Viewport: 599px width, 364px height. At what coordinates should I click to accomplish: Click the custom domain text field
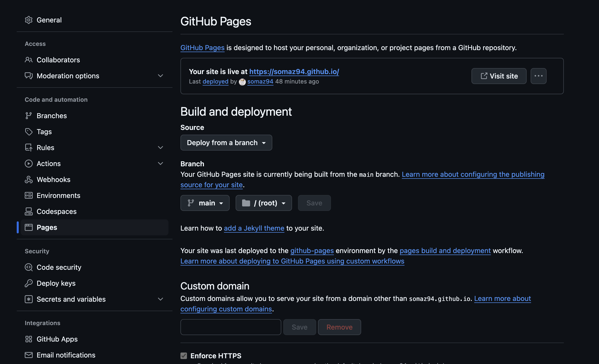(x=231, y=327)
